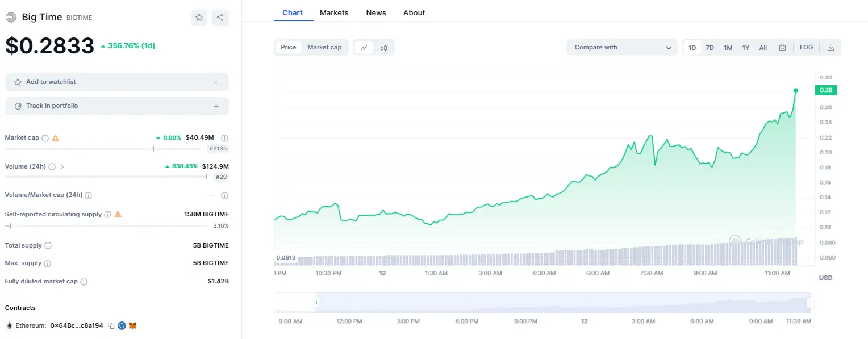The image size is (868, 339).
Task: Select Market cap chart toggle
Action: (324, 47)
